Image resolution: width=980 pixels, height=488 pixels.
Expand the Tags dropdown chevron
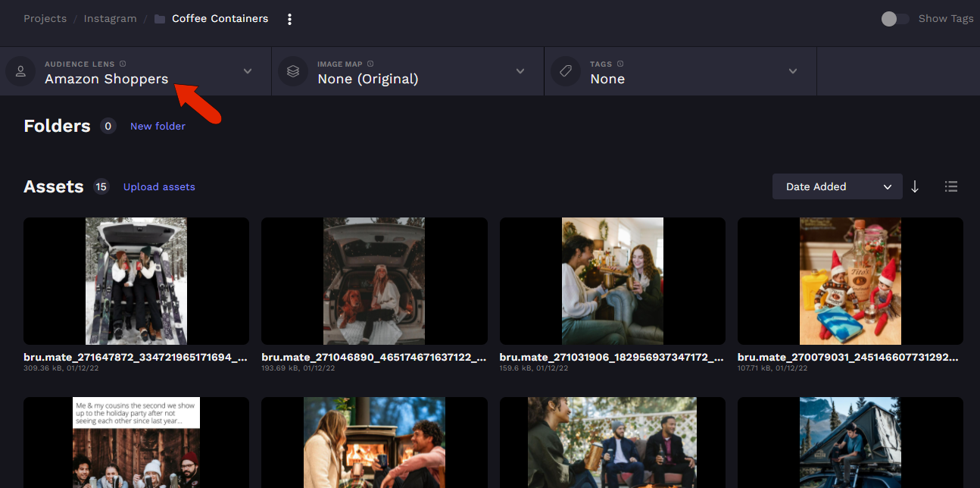793,71
